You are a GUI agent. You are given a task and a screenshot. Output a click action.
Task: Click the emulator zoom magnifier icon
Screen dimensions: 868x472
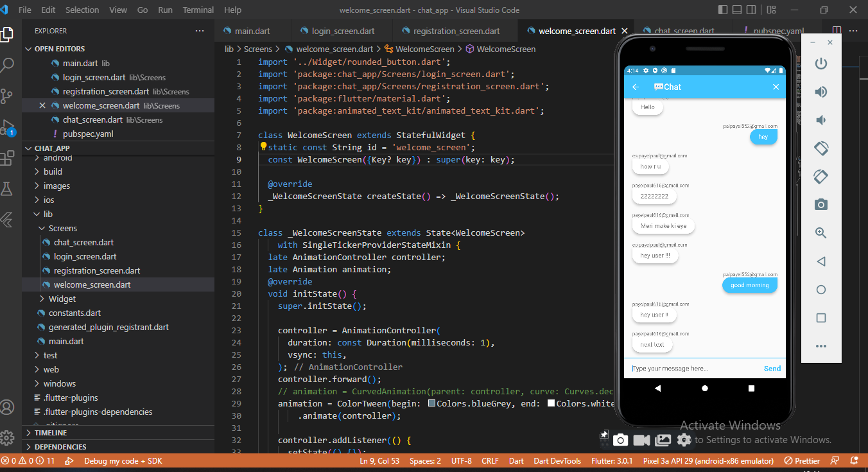(820, 233)
